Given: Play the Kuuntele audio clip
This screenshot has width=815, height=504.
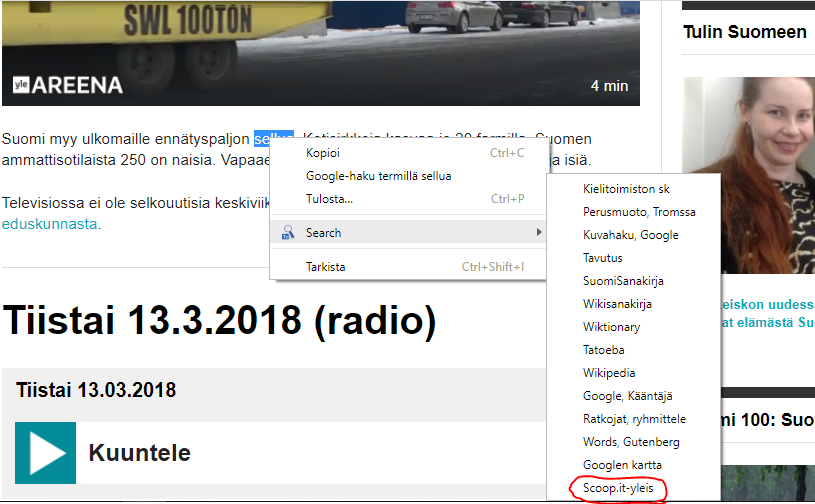Looking at the screenshot, I should pos(45,453).
